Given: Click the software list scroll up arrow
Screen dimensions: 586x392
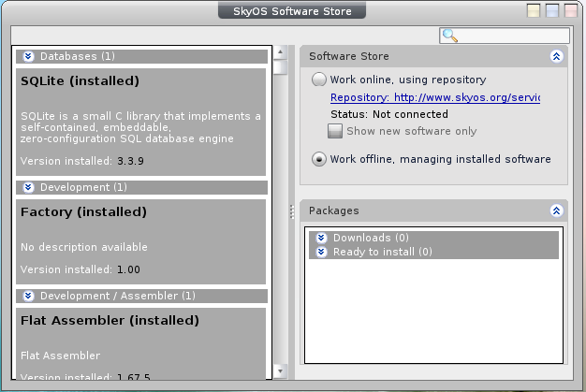Looking at the screenshot, I should click(x=280, y=52).
